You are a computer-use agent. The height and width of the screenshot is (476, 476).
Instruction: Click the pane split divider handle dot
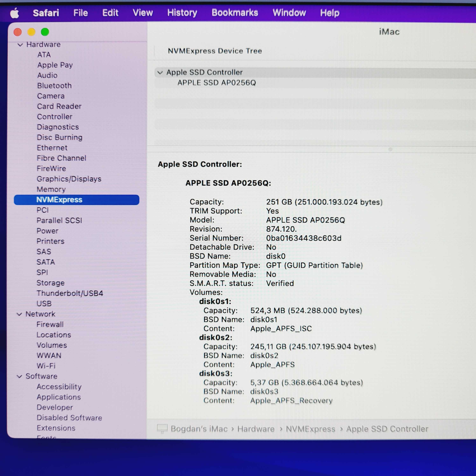[390, 149]
